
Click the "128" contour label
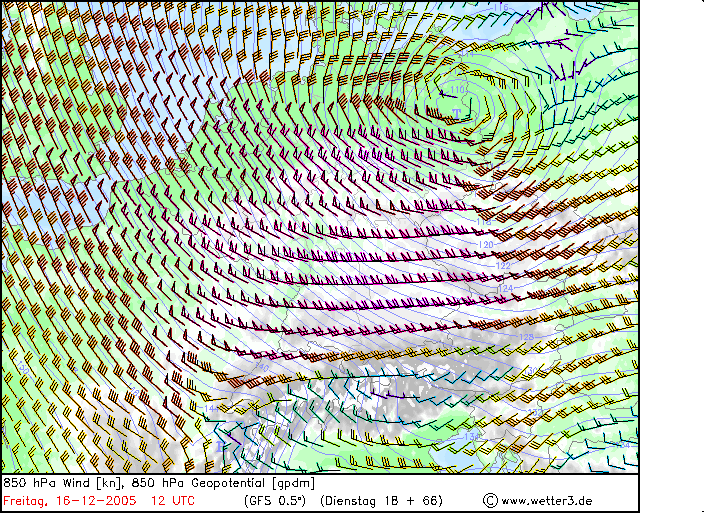click(x=526, y=337)
